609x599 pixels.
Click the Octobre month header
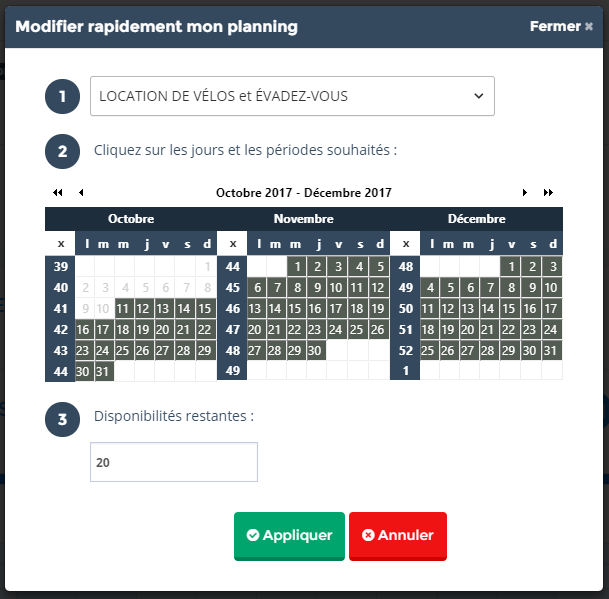tap(131, 218)
